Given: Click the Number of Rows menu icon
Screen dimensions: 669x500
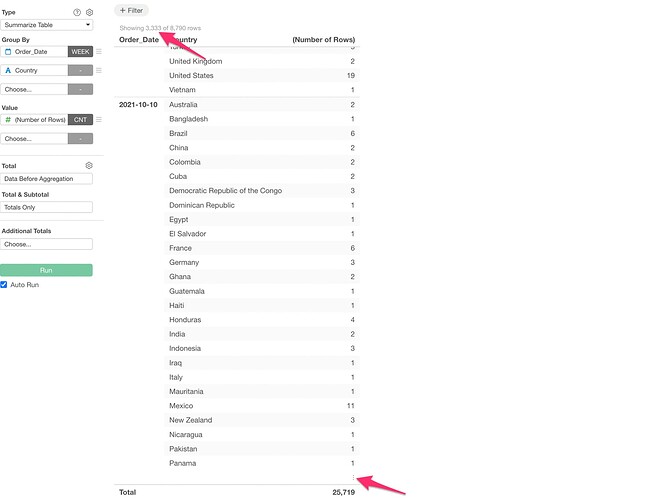Looking at the screenshot, I should (x=98, y=120).
